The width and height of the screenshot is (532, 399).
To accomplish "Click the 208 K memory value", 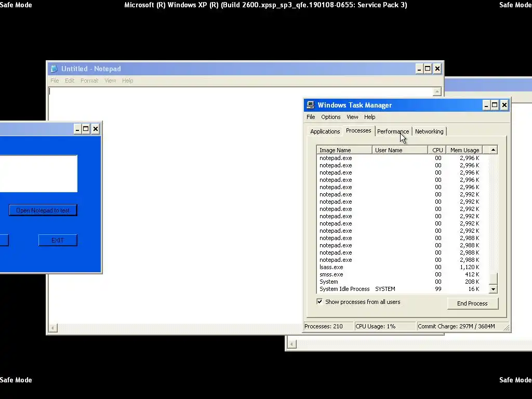I will click(472, 282).
